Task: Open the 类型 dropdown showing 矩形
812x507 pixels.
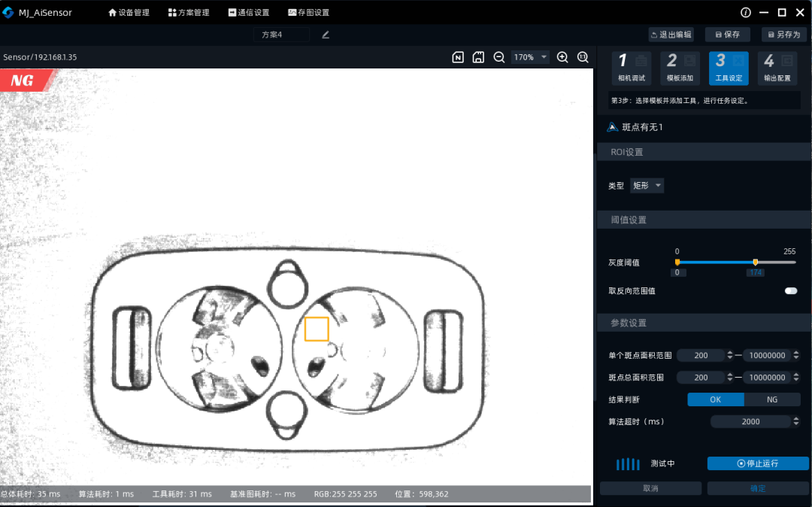Action: click(x=647, y=185)
